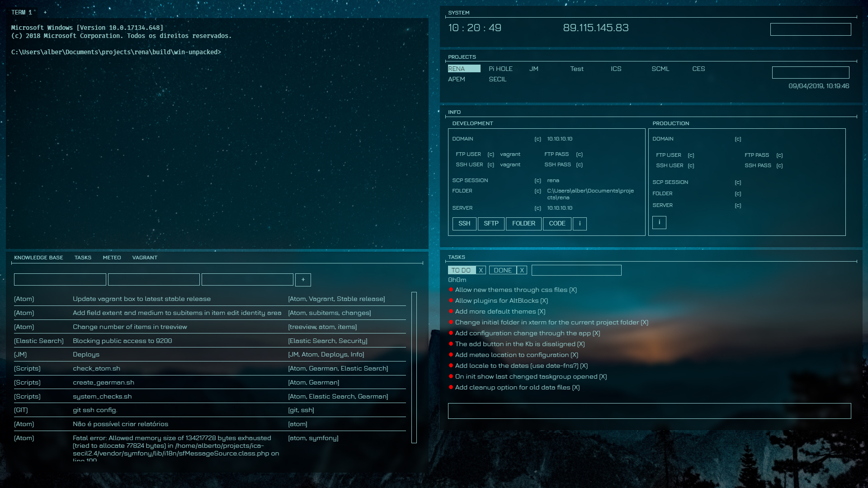The image size is (868, 488).
Task: Select the Pi HOLE project
Action: (x=500, y=69)
